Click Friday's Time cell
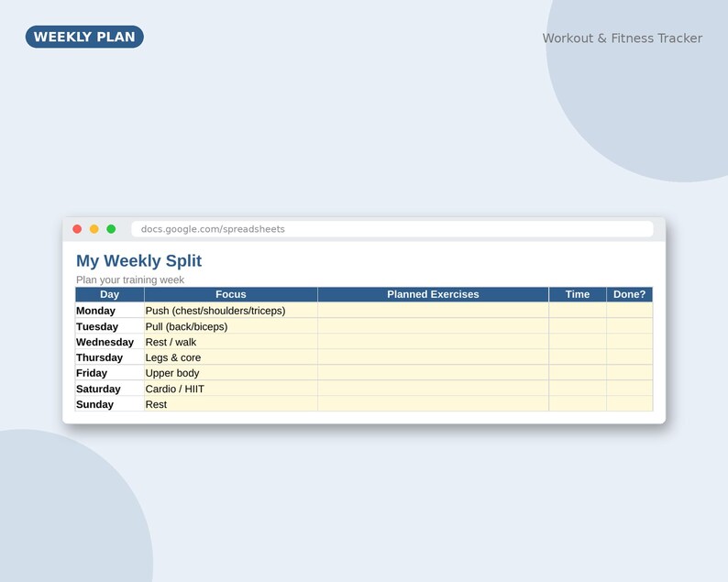 [x=578, y=373]
